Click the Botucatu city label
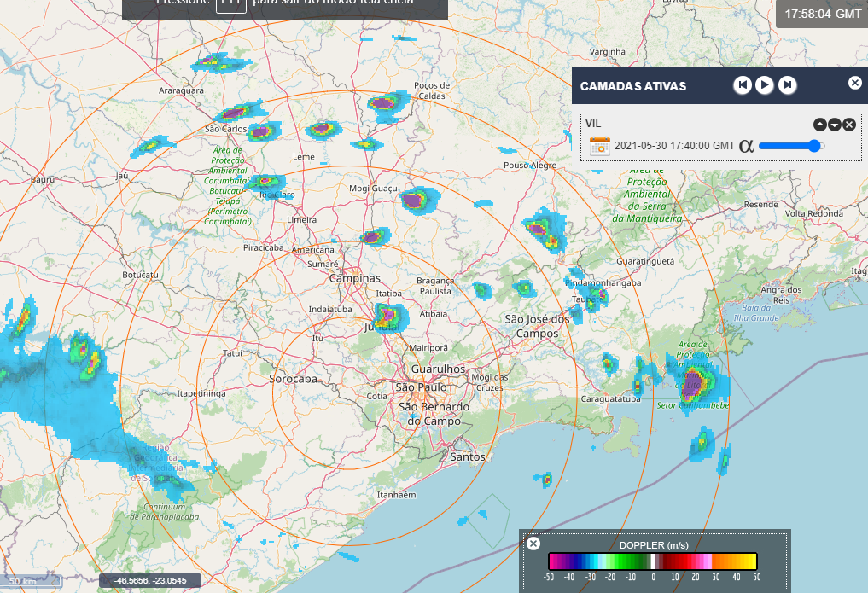The image size is (868, 593). pyautogui.click(x=140, y=275)
